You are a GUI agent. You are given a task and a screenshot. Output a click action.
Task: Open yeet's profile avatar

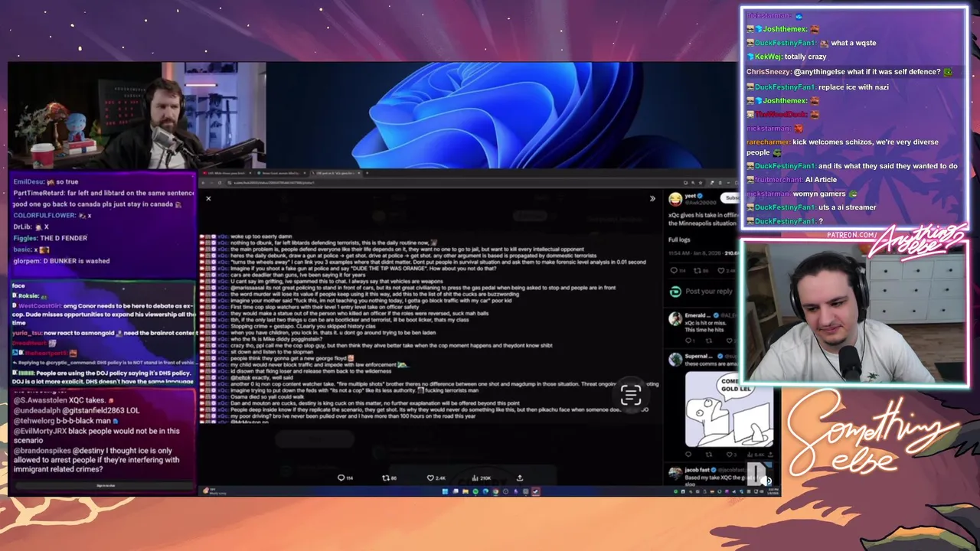pos(675,199)
